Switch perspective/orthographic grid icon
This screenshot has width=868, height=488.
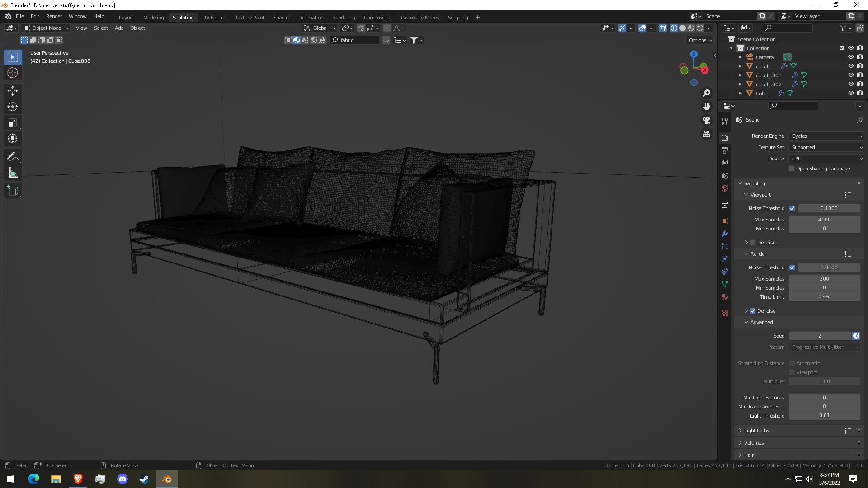click(x=707, y=134)
